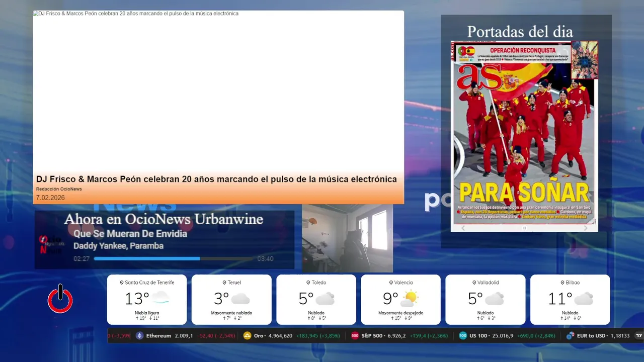Click the US 100 badge icon

[462, 336]
